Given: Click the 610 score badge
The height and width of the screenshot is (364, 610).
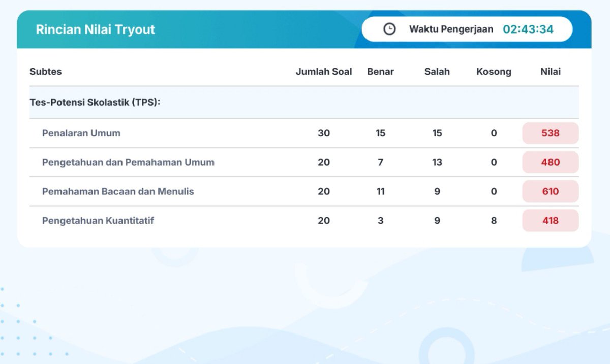Looking at the screenshot, I should click(x=551, y=191).
